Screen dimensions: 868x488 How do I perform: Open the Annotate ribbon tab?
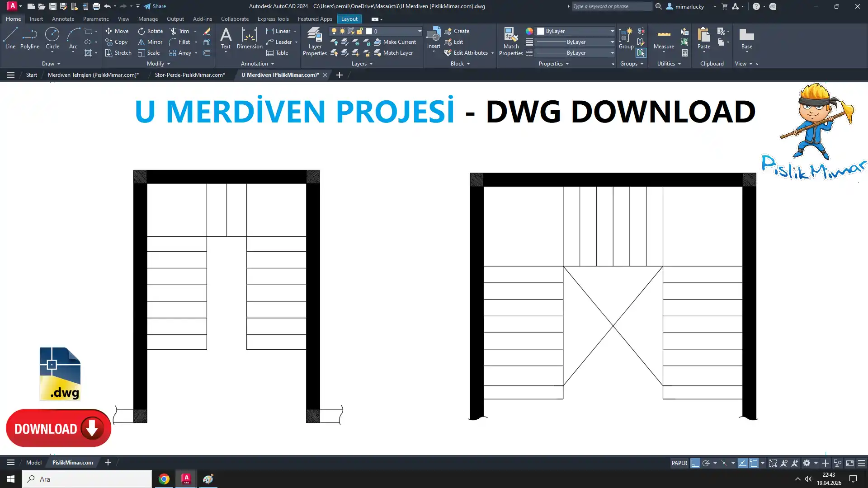coord(63,19)
